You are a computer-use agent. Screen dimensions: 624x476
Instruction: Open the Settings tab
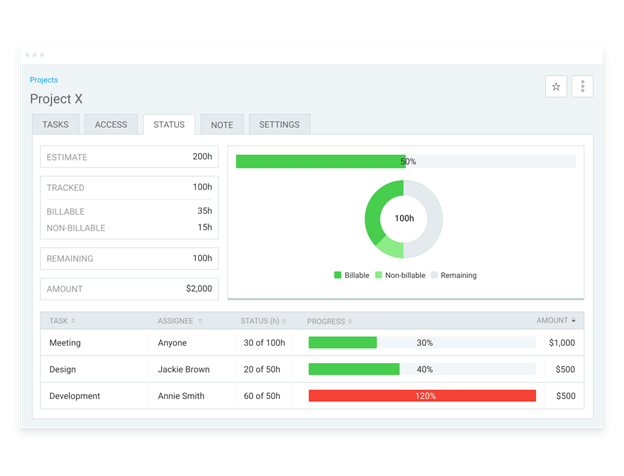click(x=279, y=125)
